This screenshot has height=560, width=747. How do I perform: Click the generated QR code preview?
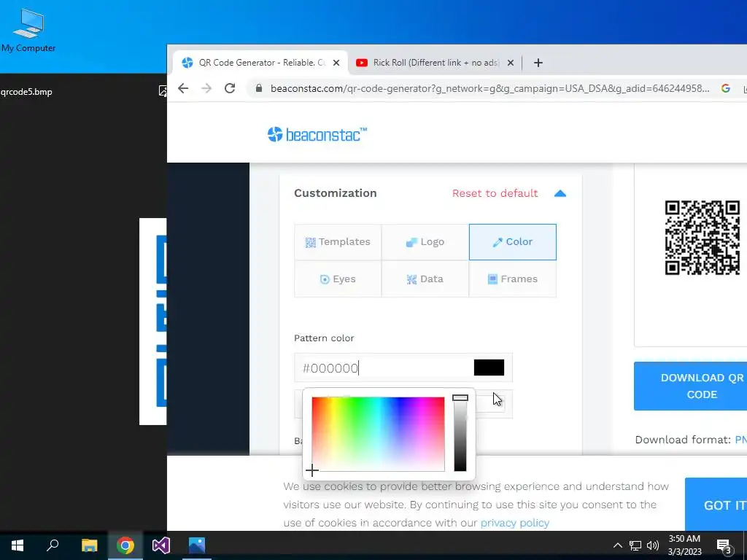tap(703, 238)
